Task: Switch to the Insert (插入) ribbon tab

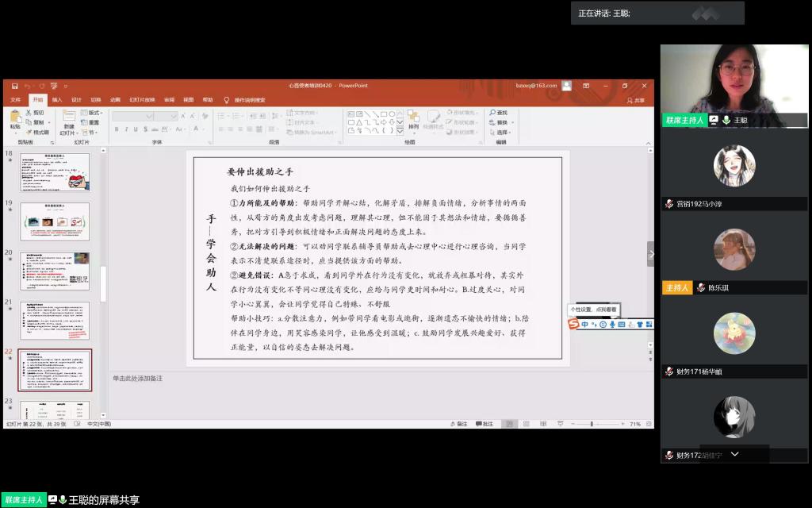Action: [x=57, y=100]
